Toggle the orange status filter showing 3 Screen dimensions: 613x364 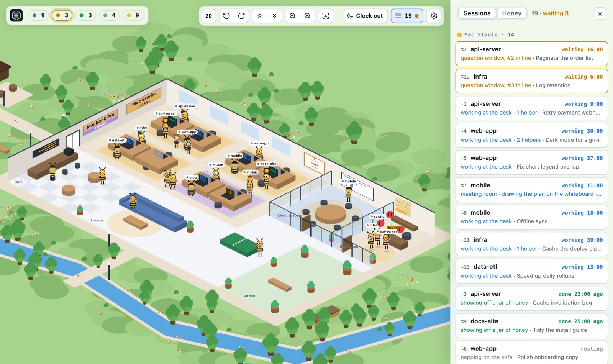(62, 15)
